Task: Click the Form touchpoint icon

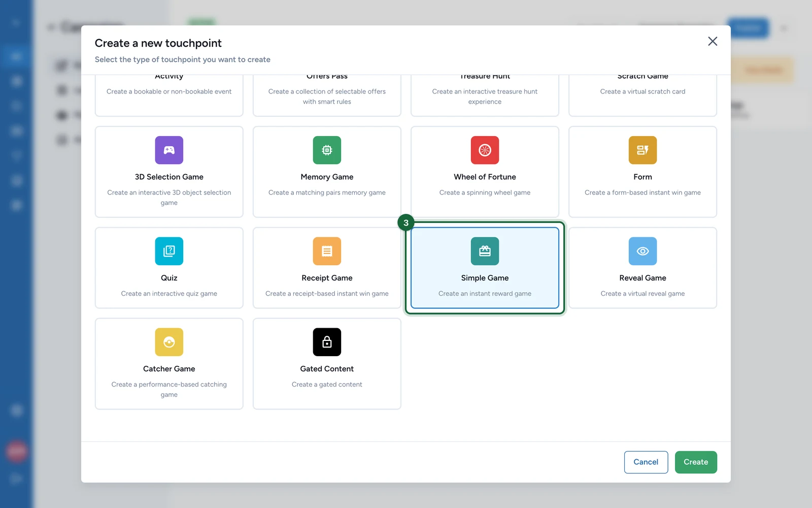Action: pyautogui.click(x=642, y=150)
